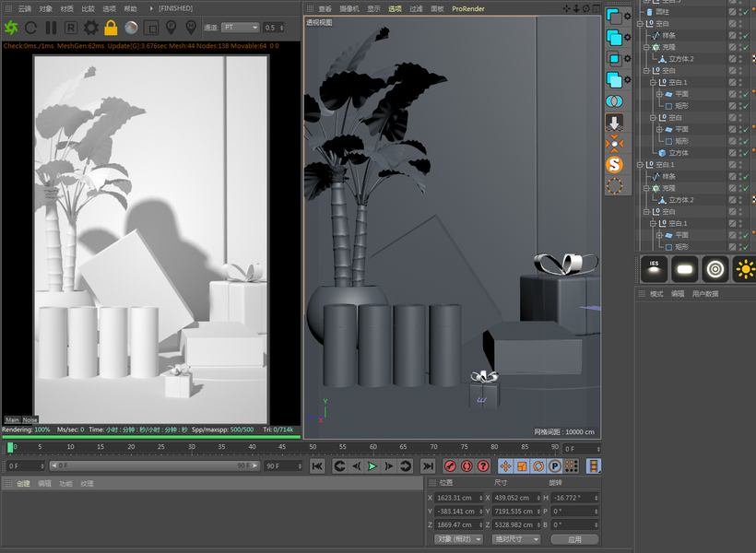Click the timeline marker at frame 30

point(192,448)
